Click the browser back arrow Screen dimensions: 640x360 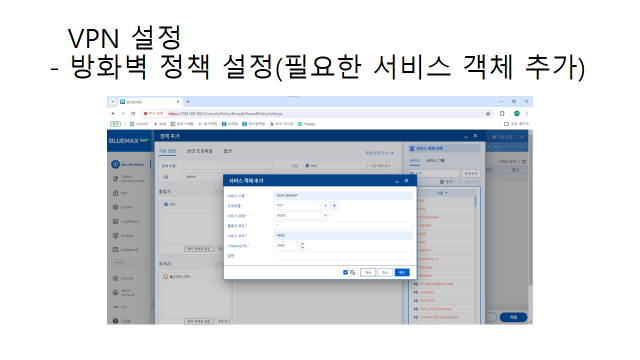pos(113,113)
